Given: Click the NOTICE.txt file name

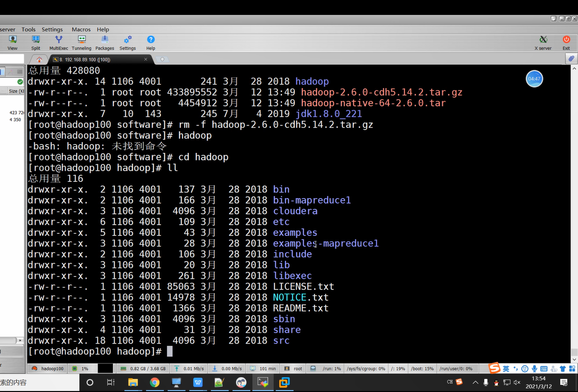Looking at the screenshot, I should pyautogui.click(x=301, y=297).
